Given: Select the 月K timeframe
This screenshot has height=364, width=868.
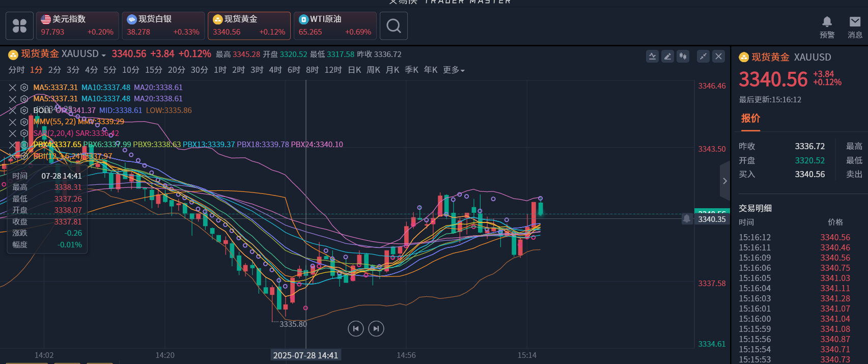Looking at the screenshot, I should [393, 70].
